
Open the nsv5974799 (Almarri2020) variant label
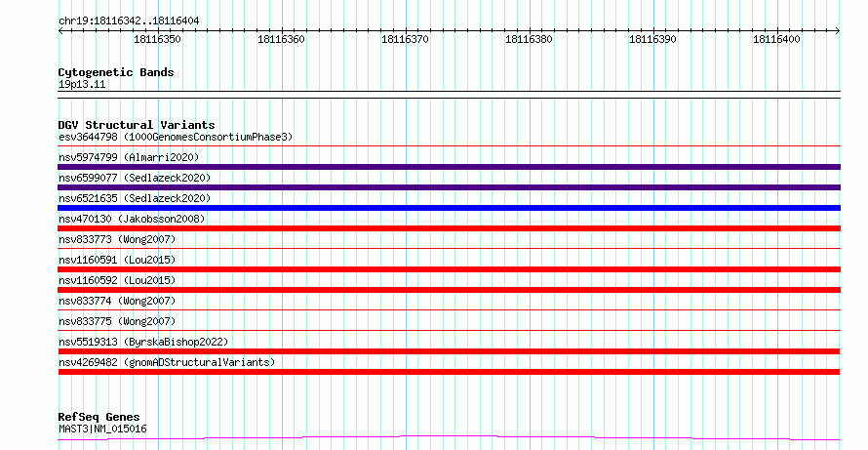coord(129,157)
